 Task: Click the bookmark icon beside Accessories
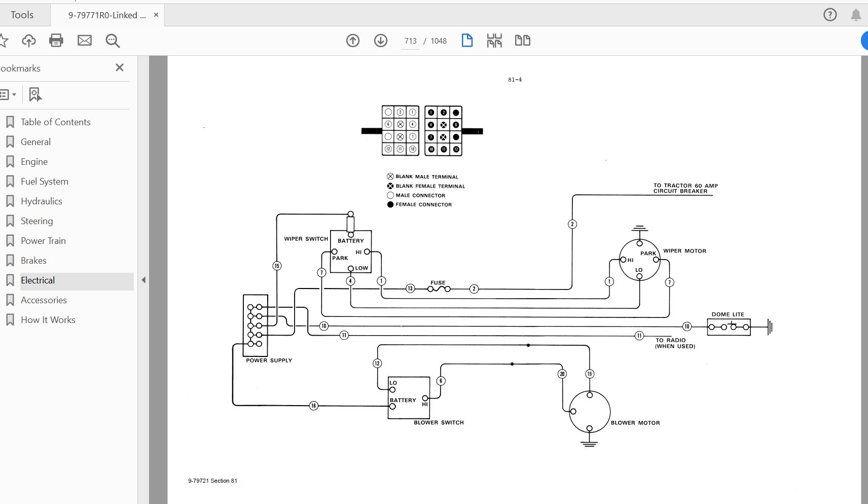click(x=10, y=300)
